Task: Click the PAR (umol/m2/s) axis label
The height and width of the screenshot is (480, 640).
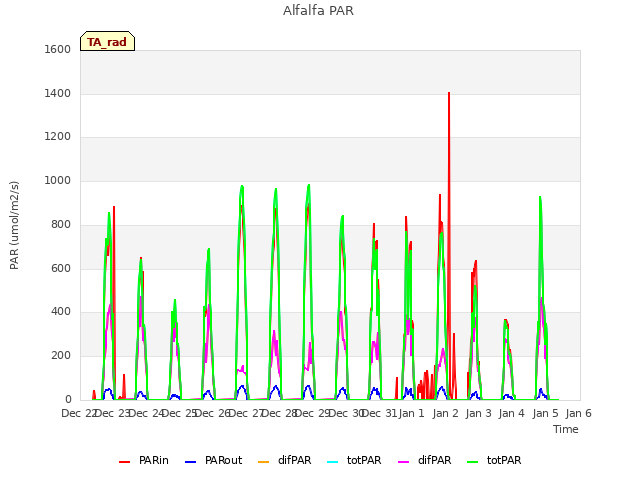Action: pyautogui.click(x=14, y=225)
